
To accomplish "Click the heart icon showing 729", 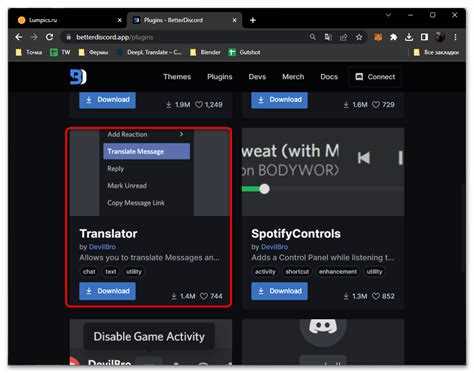I will point(376,105).
